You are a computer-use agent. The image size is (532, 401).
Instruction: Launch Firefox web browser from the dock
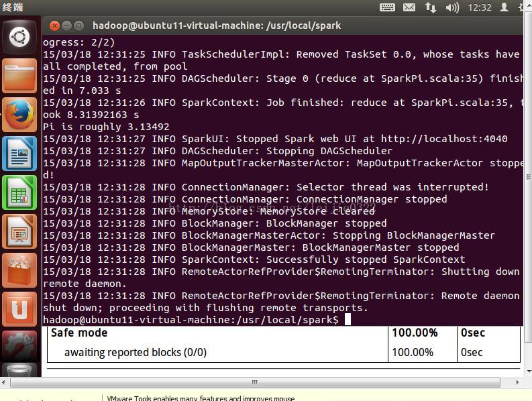(19, 115)
